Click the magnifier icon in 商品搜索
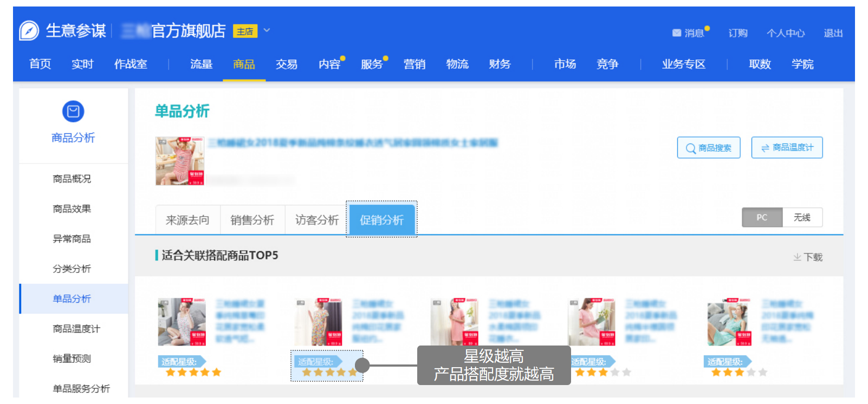This screenshot has width=868, height=404. pyautogui.click(x=690, y=148)
